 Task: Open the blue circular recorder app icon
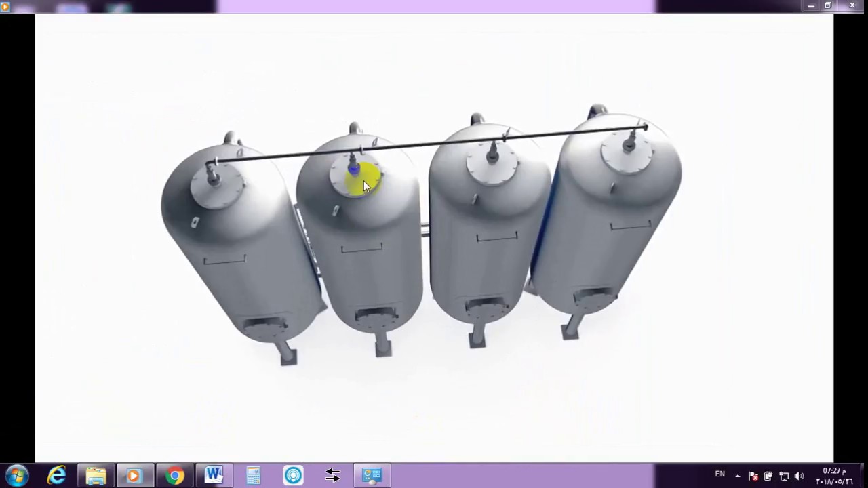coord(293,476)
